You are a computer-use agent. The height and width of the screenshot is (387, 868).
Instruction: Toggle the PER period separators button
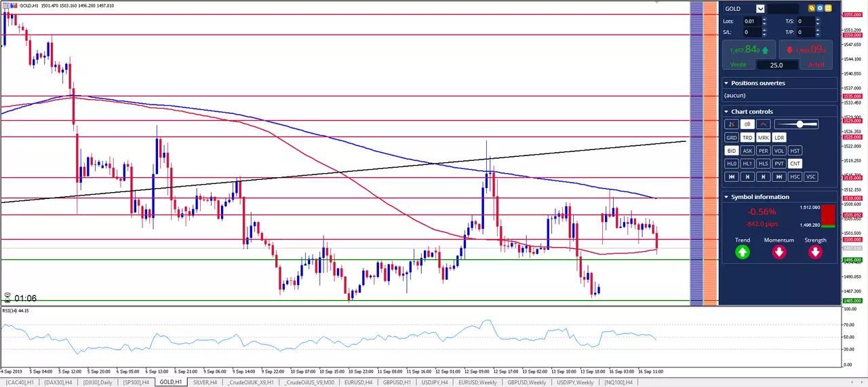point(764,151)
